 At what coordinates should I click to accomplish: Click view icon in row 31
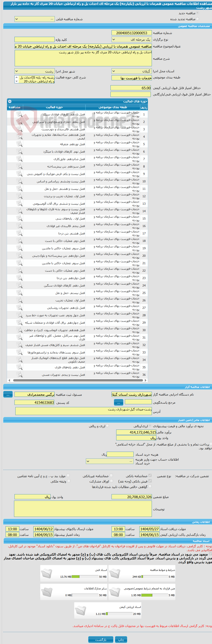click(19, 338)
